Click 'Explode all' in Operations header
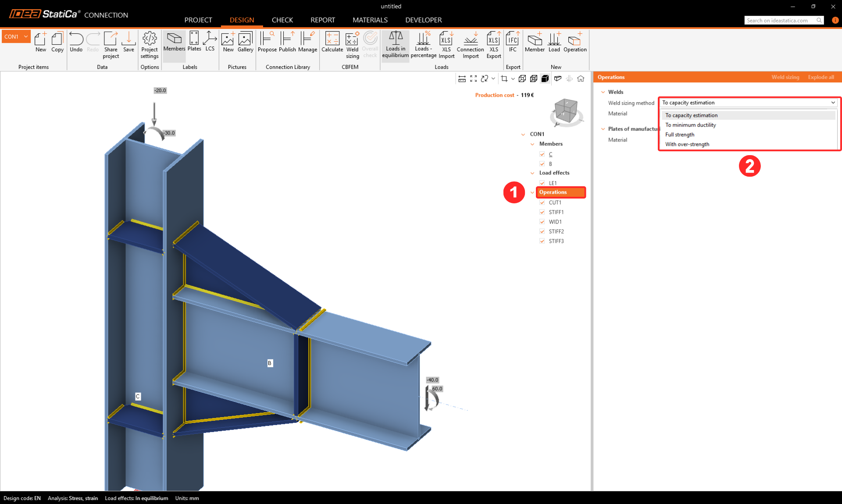 click(x=821, y=77)
